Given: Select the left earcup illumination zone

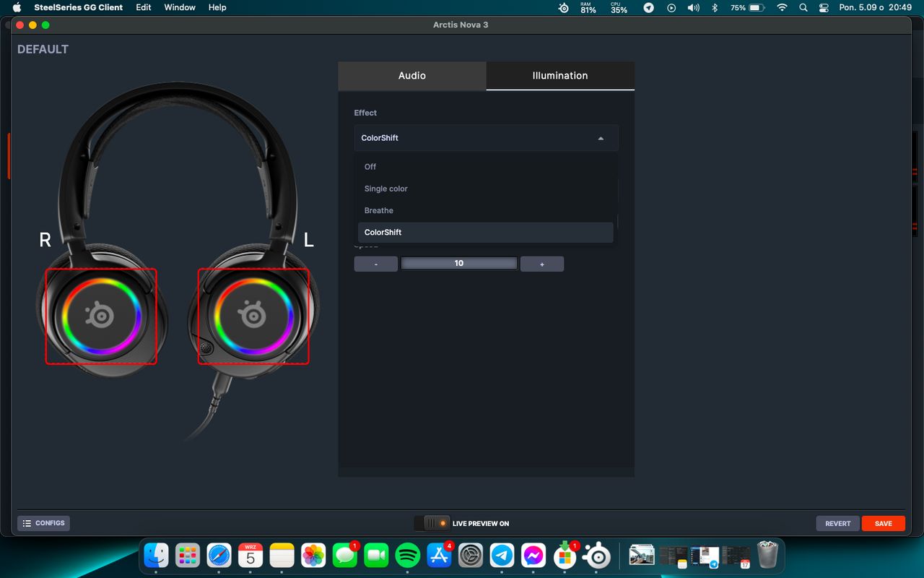Looking at the screenshot, I should (253, 316).
